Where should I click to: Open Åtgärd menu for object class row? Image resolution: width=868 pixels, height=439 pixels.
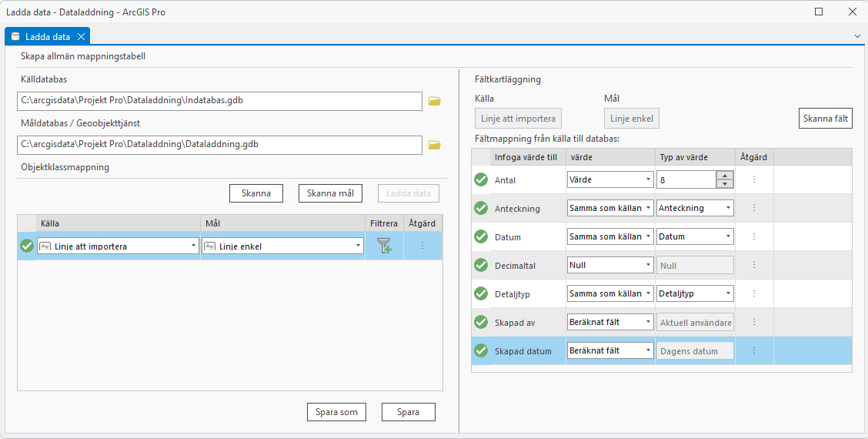coord(422,246)
